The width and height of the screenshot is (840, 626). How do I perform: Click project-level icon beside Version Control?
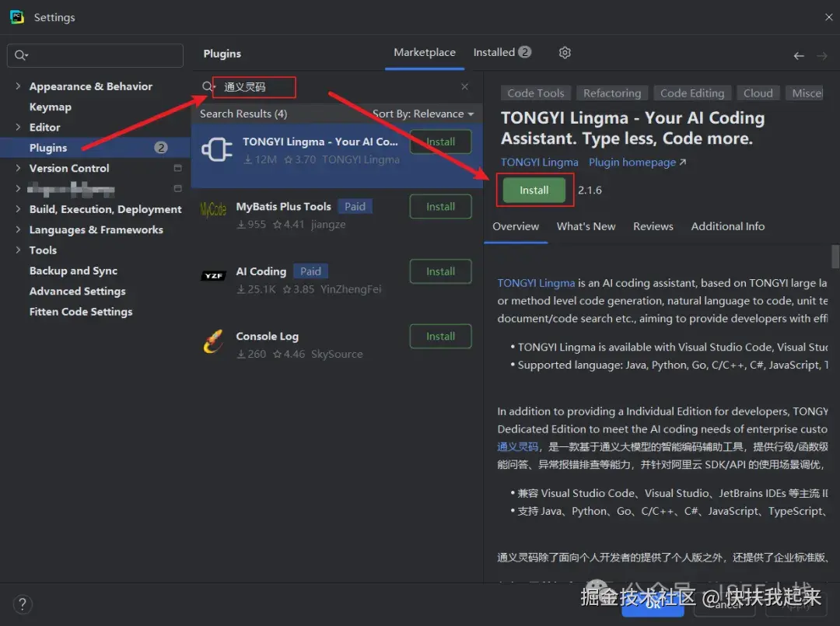(178, 168)
